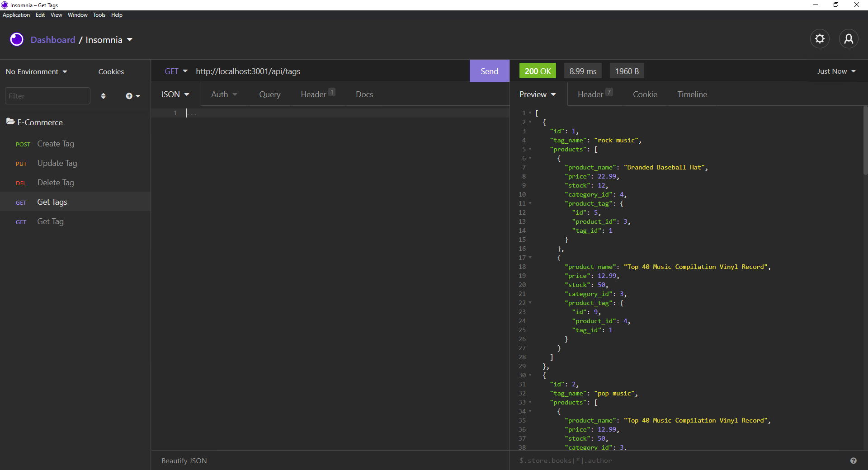Open the create request plus icon
The image size is (868, 470).
coord(132,96)
